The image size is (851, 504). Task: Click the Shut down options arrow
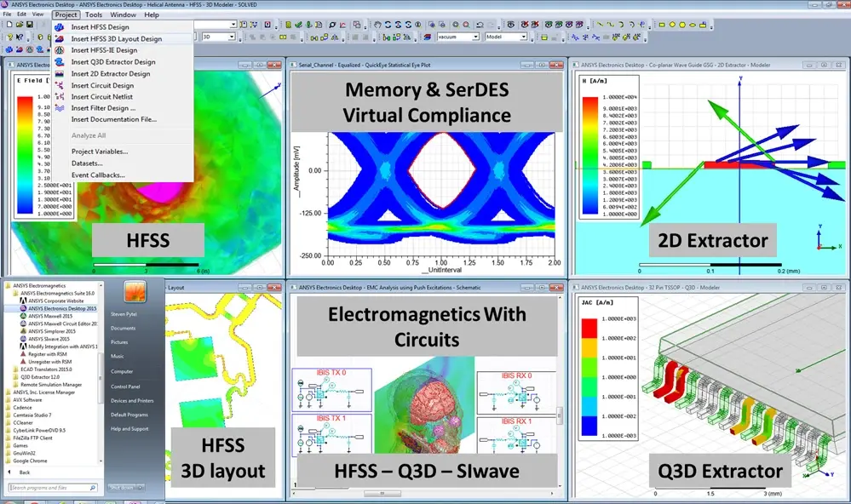point(140,488)
